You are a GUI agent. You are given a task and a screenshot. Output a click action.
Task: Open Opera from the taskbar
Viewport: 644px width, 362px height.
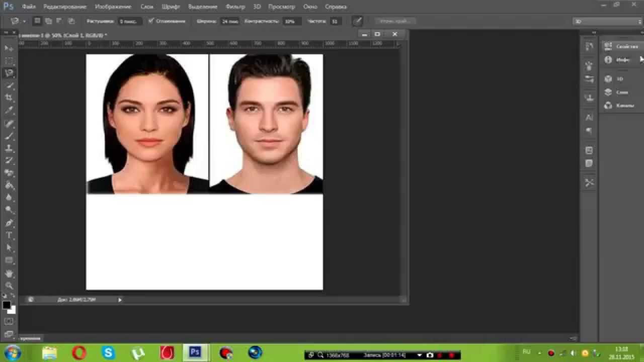(x=79, y=352)
